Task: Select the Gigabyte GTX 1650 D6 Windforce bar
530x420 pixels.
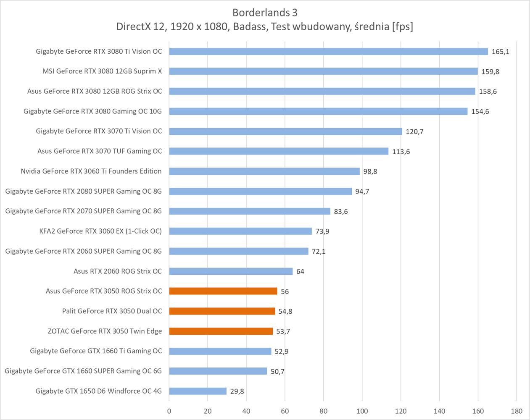Action: click(198, 391)
